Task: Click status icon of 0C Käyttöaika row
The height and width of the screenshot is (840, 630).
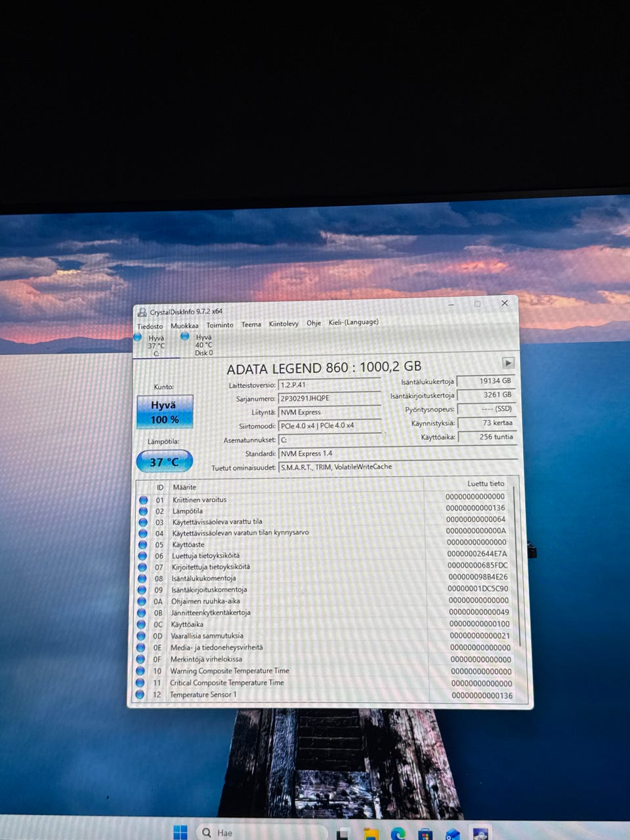Action: click(x=141, y=624)
